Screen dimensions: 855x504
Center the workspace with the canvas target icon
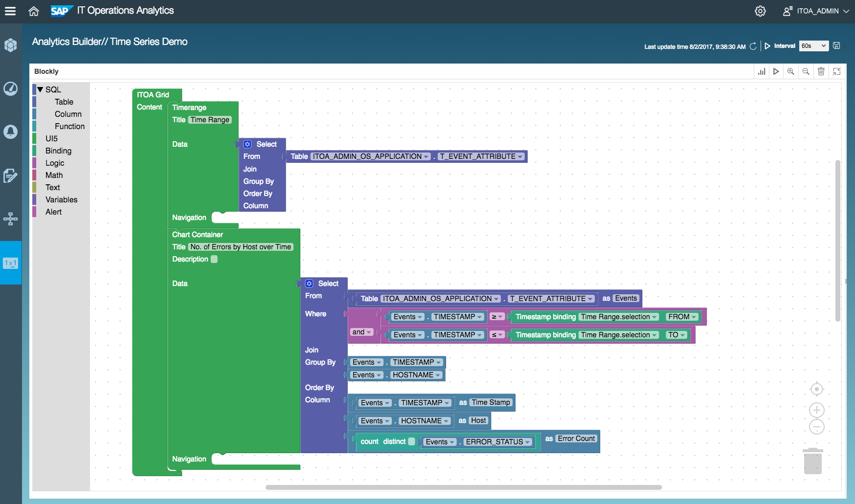point(817,389)
